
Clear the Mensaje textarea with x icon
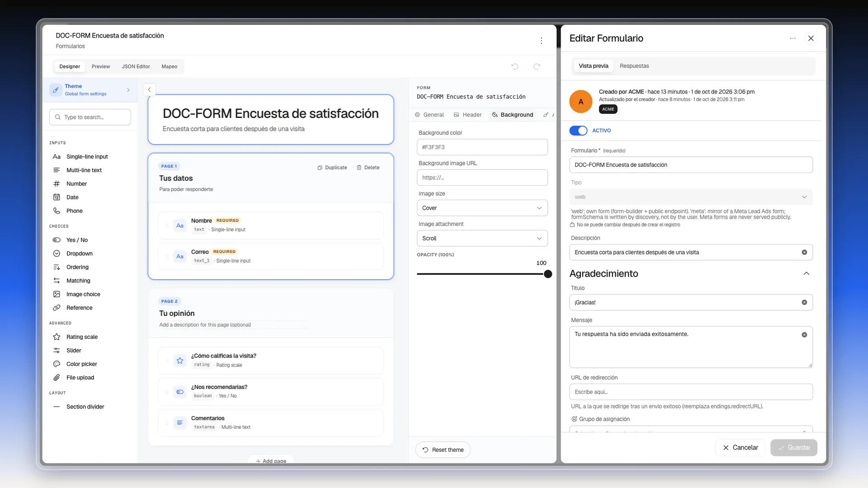(804, 335)
